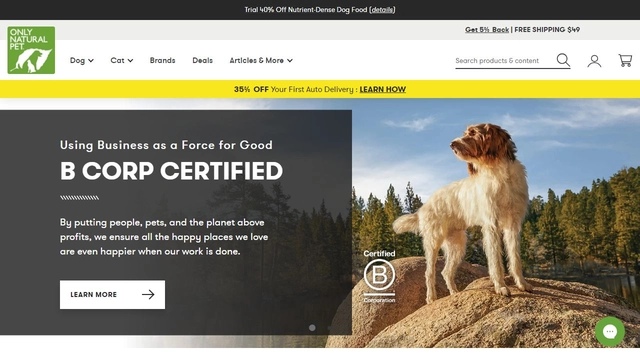
Task: Click the LEARN MORE button
Action: coord(113,294)
